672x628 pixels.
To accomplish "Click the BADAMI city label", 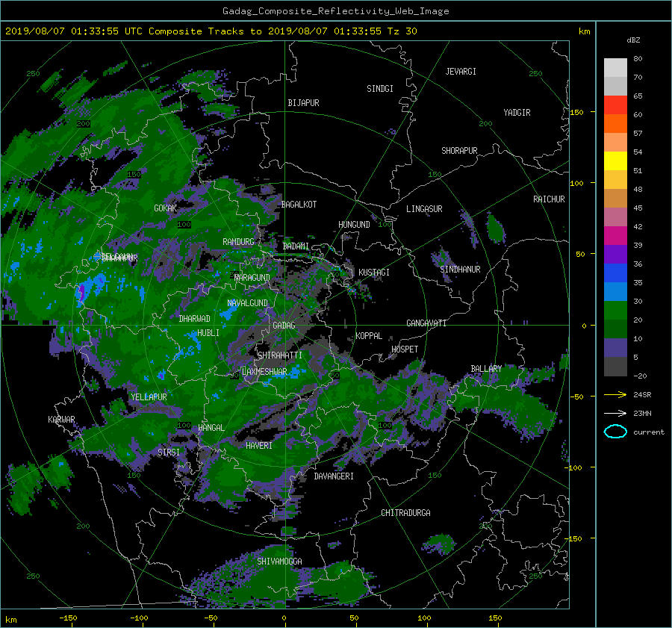I will [296, 246].
